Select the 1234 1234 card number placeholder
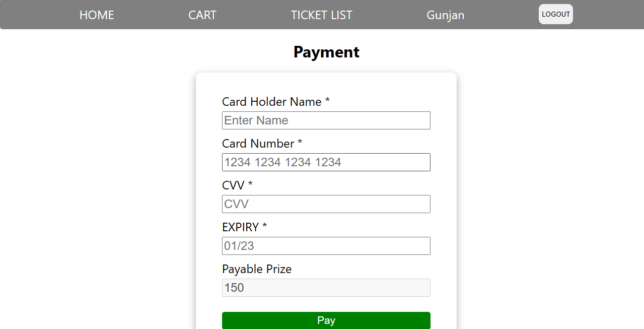 click(x=326, y=162)
